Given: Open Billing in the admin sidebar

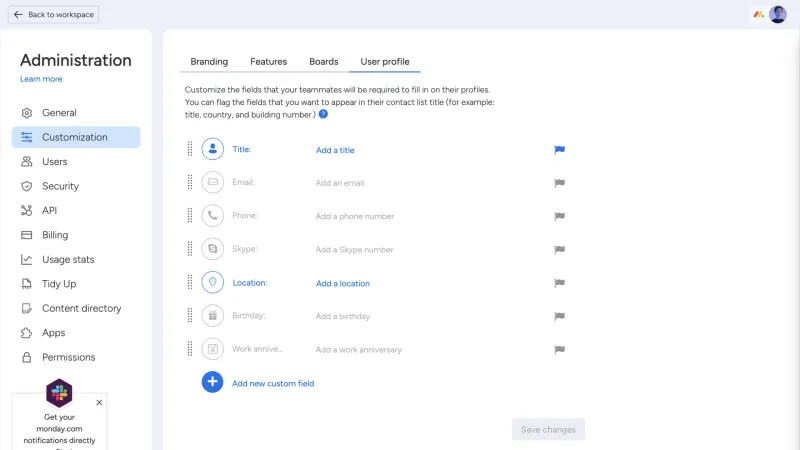Looking at the screenshot, I should click(76, 235).
